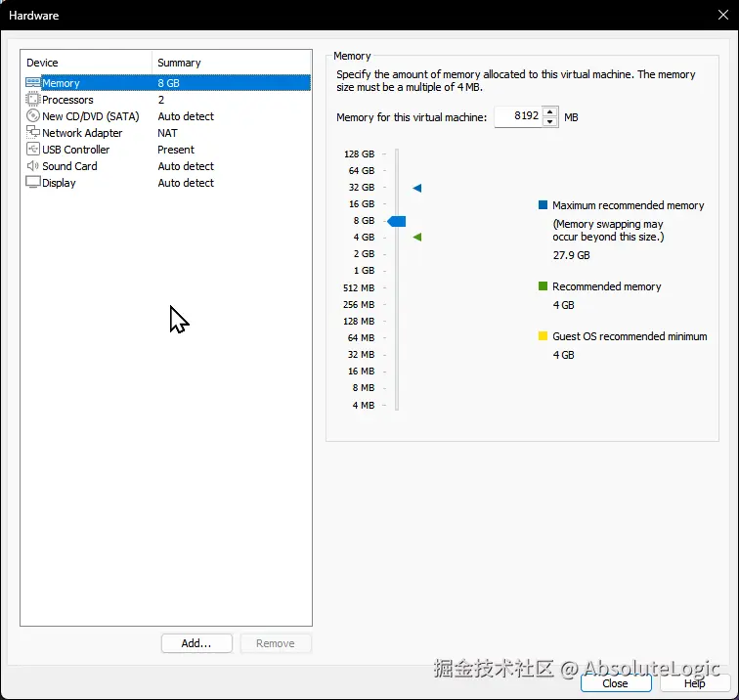Click the USB Controller icon
The height and width of the screenshot is (700, 739).
point(33,150)
